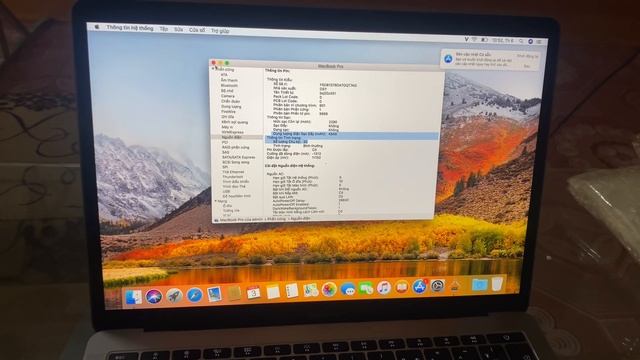Collapse the Mạng sidebar section
This screenshot has height=360, width=640.
tap(216, 201)
